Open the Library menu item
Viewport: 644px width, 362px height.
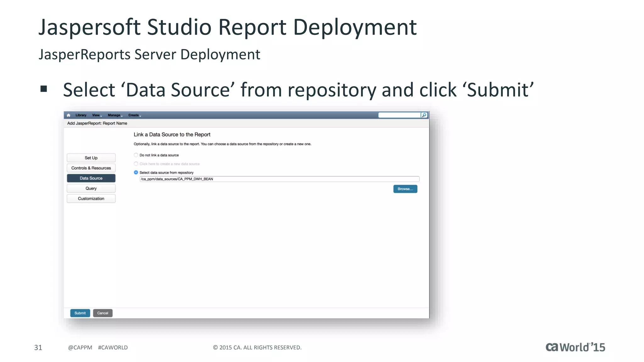point(81,115)
